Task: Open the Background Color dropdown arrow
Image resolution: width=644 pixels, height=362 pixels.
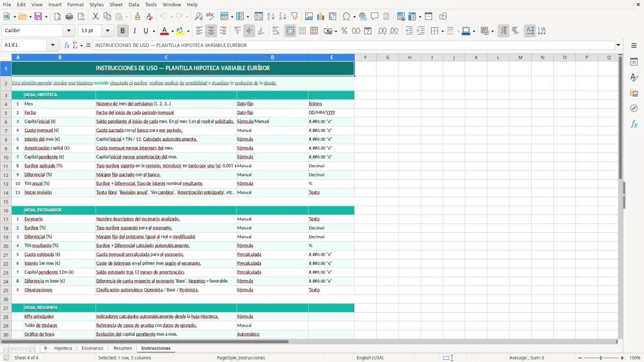Action: click(188, 31)
